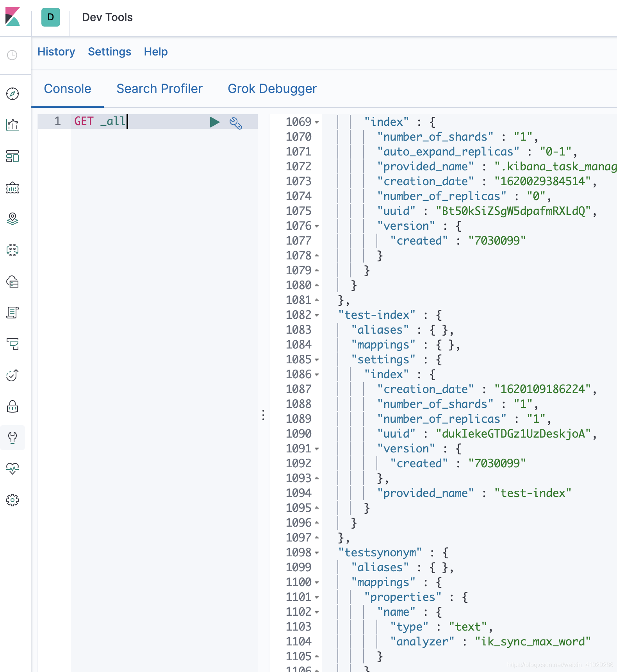This screenshot has height=672, width=617.
Task: Click "auto_expand_replicas" key
Action: coord(448,152)
